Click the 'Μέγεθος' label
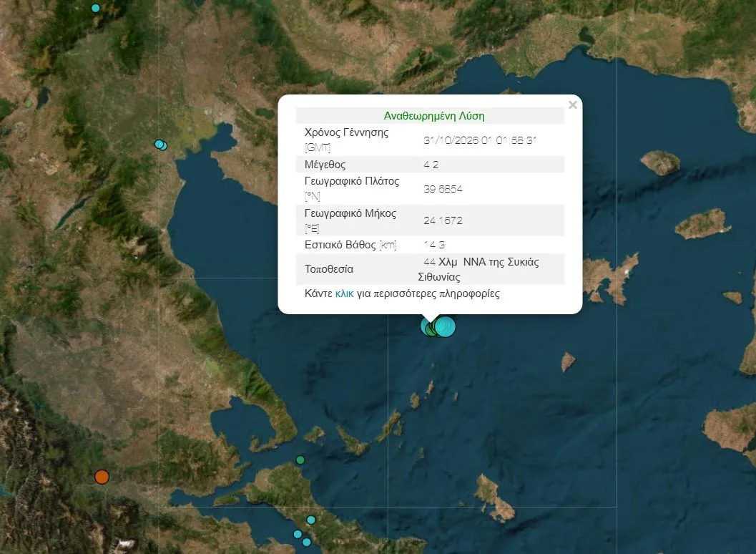The image size is (756, 554). pyautogui.click(x=325, y=165)
